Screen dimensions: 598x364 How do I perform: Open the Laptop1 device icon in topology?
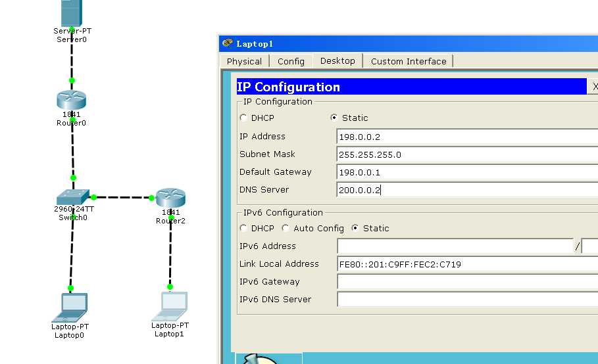pyautogui.click(x=170, y=306)
